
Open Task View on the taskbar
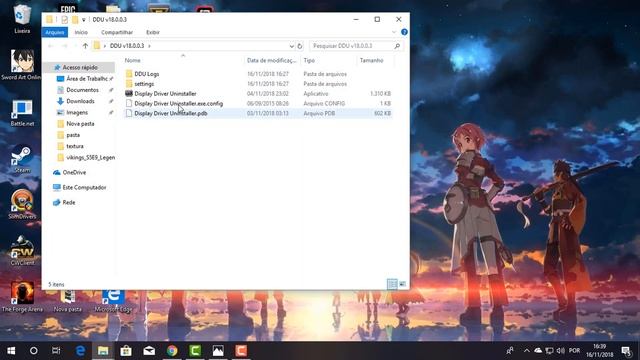(56, 351)
